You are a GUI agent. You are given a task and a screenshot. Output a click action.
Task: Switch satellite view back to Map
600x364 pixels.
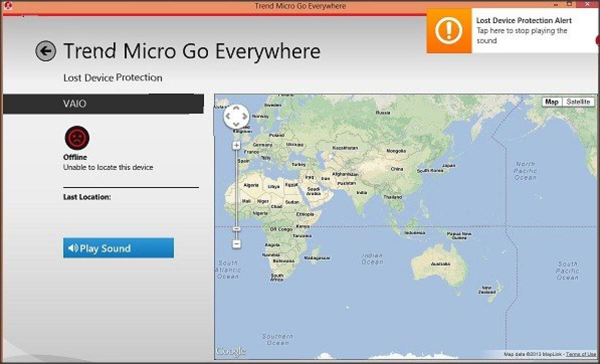coord(552,102)
